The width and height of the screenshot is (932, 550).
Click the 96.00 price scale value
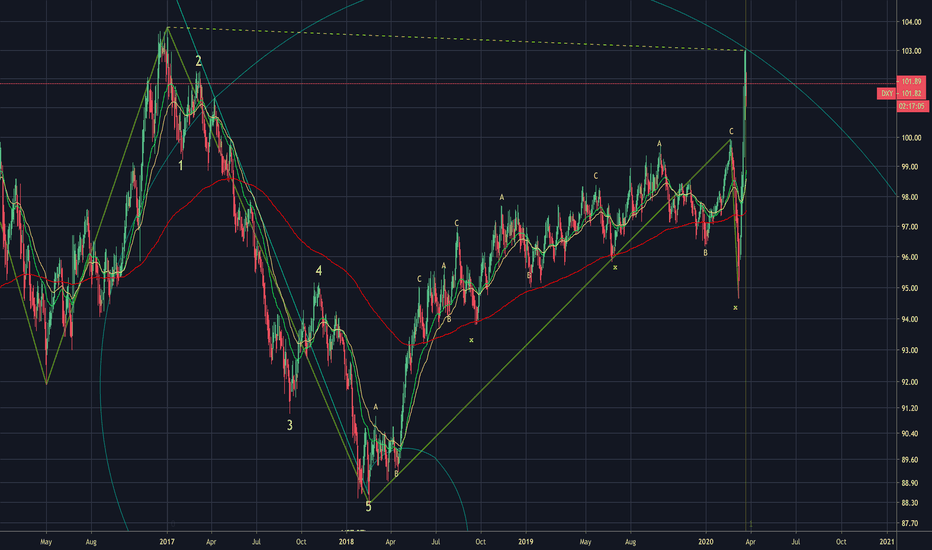[x=910, y=257]
